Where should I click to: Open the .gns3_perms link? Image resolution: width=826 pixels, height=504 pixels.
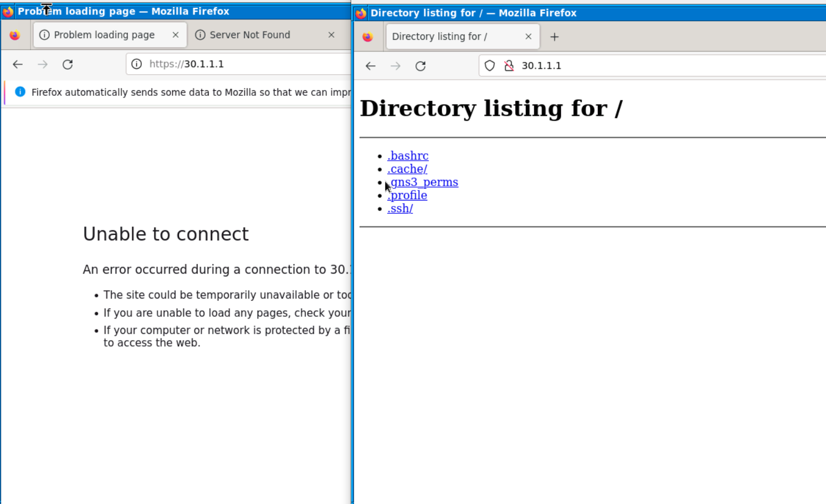pyautogui.click(x=423, y=182)
